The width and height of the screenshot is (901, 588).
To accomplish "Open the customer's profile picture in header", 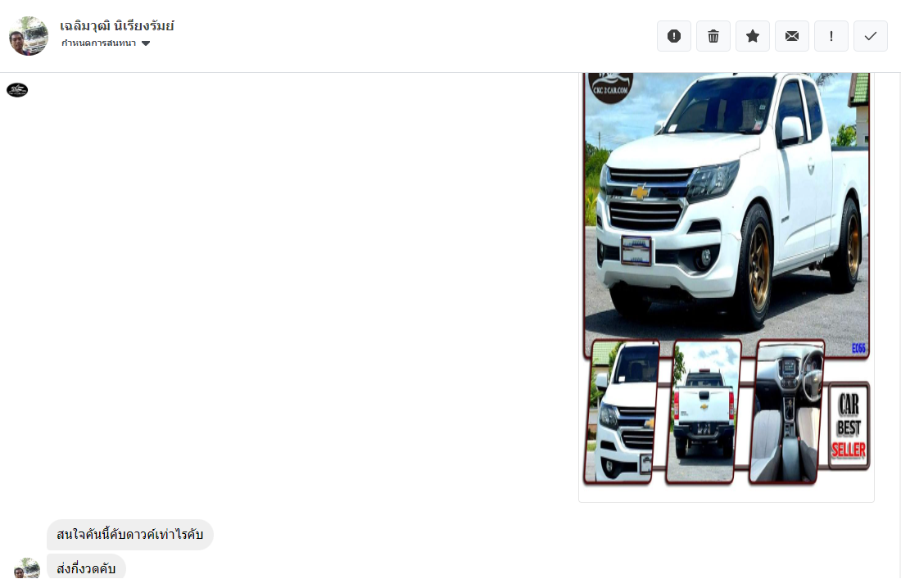I will [x=29, y=36].
